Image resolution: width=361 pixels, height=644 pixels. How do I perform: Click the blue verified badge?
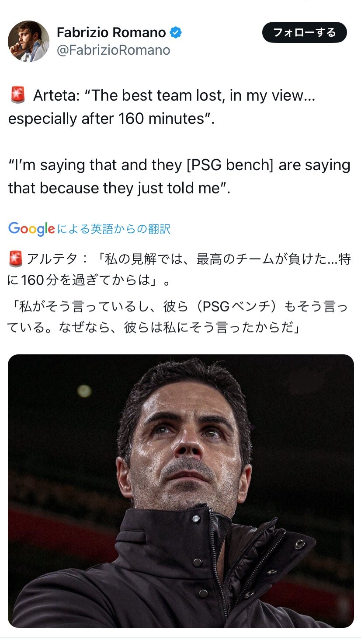[x=176, y=33]
